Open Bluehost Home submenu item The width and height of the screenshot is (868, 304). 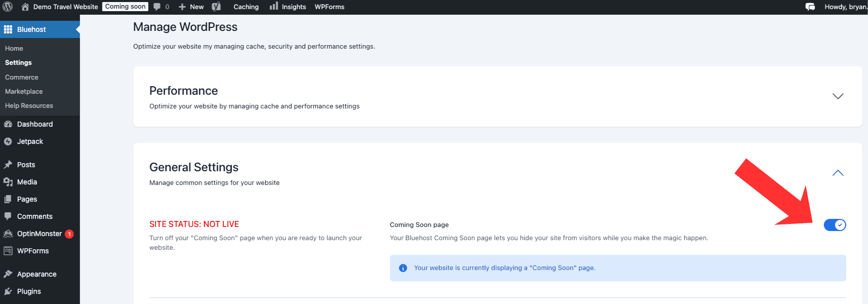click(14, 48)
